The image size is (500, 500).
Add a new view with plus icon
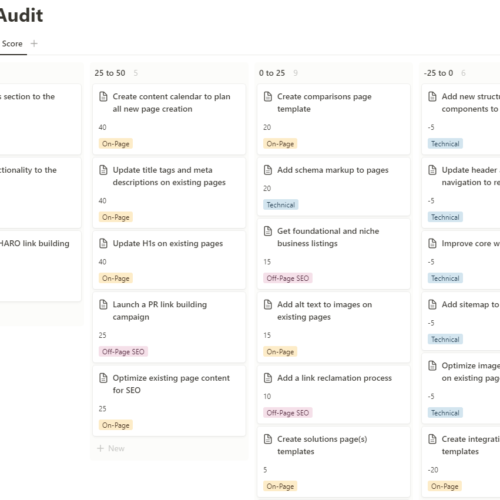click(34, 44)
